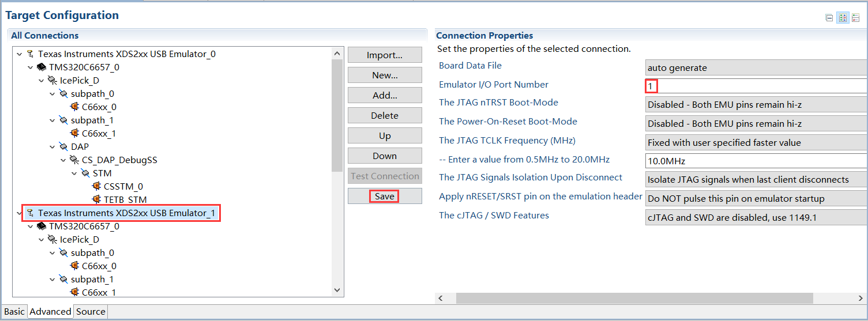Click the subpath_1 icon under Emulator_1
Screen dimensions: 868x321
click(x=63, y=280)
